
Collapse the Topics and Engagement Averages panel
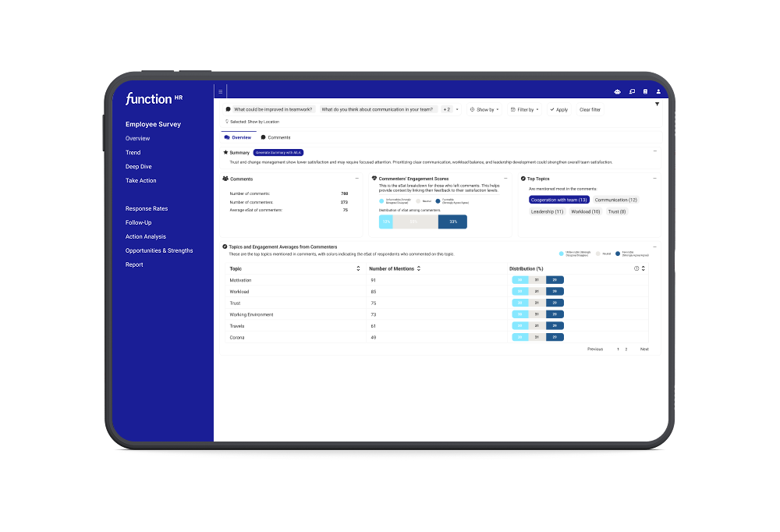click(654, 246)
